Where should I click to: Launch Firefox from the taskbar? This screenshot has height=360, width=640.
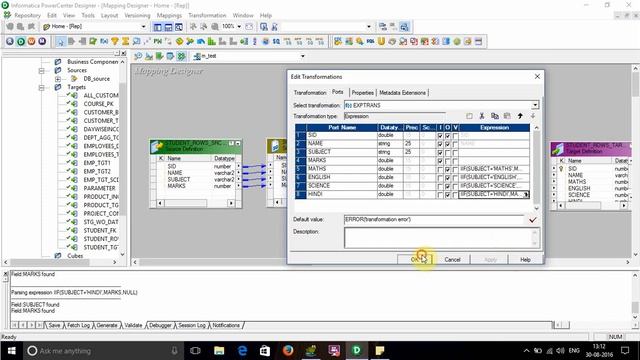pos(288,351)
